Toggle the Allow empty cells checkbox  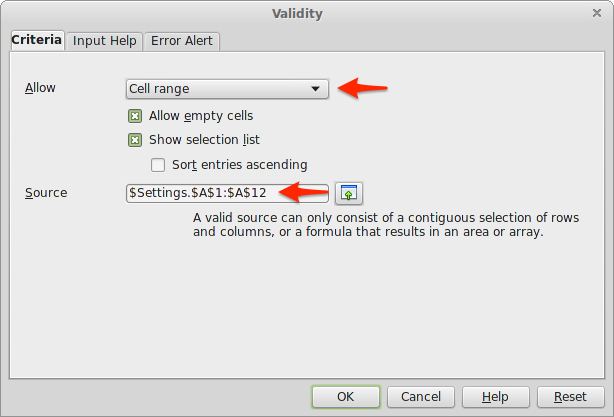[135, 116]
